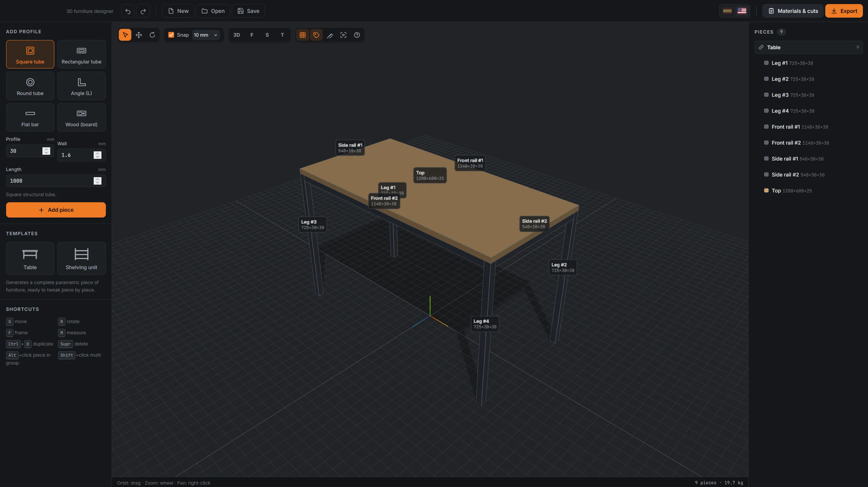Click the frame view icon
Screen dimensions: 868x487
[x=343, y=35]
